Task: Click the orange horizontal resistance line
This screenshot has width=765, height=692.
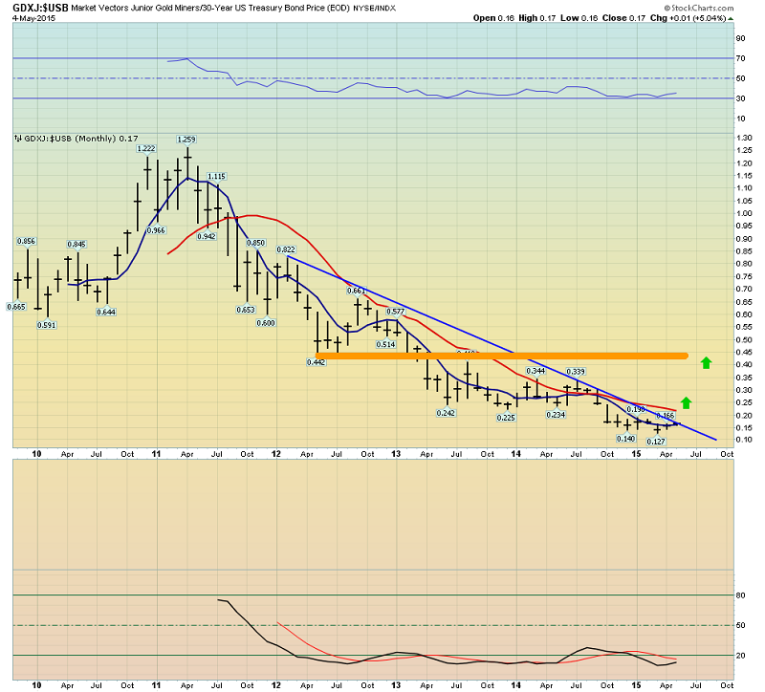Action: tap(502, 356)
